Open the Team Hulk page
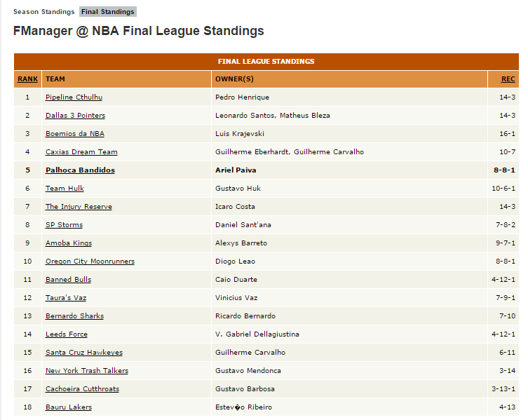 coord(65,189)
